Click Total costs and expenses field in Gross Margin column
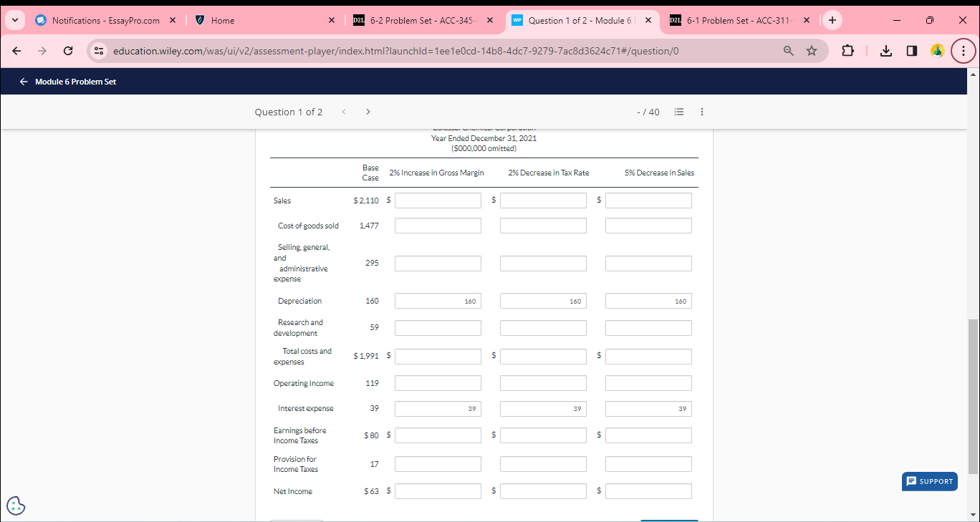Viewport: 980px width, 522px height. 438,357
